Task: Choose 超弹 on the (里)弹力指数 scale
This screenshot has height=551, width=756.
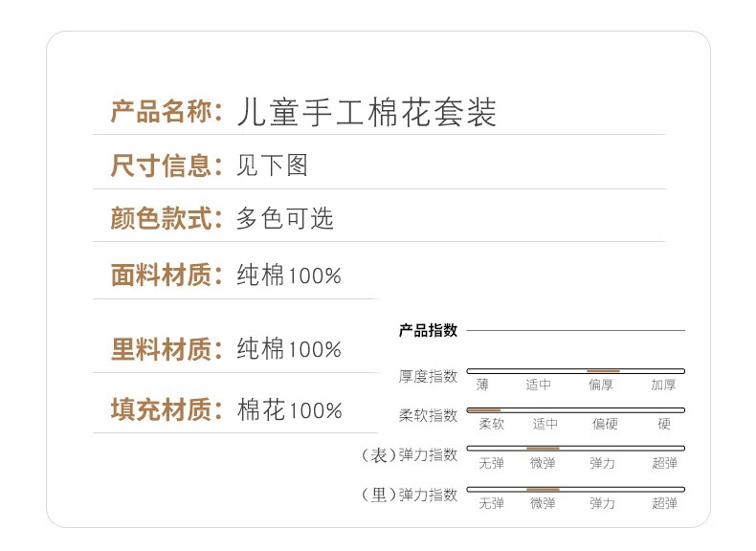Action: [x=664, y=503]
